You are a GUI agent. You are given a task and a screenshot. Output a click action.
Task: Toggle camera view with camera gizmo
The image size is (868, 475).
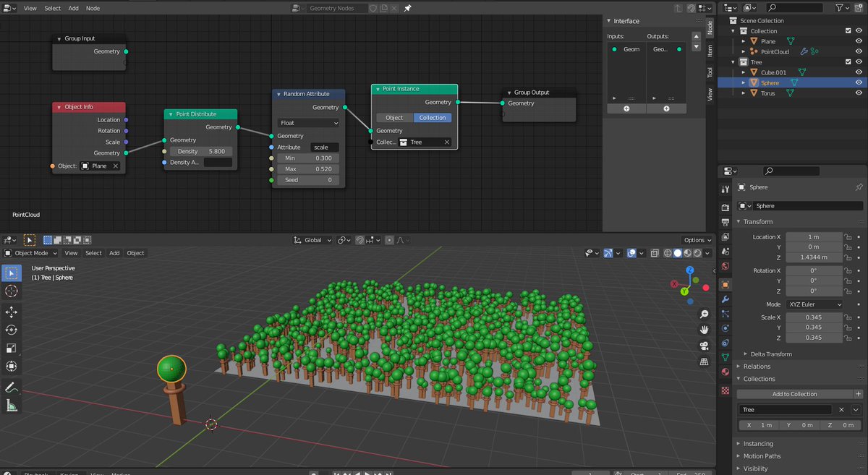(x=704, y=346)
